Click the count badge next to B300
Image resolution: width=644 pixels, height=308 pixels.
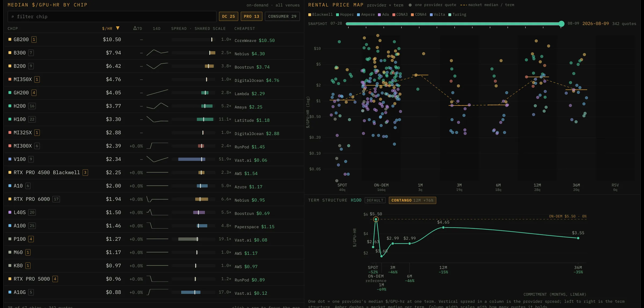(x=31, y=53)
